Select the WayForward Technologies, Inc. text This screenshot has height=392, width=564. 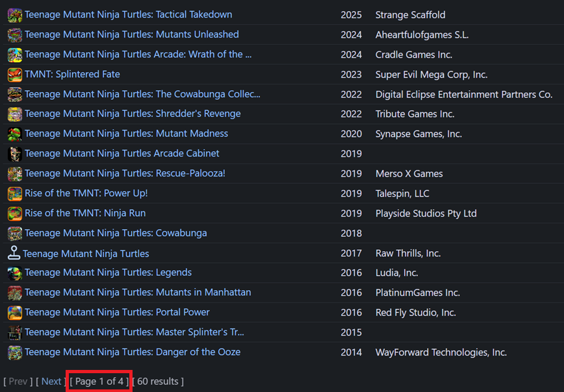point(441,352)
